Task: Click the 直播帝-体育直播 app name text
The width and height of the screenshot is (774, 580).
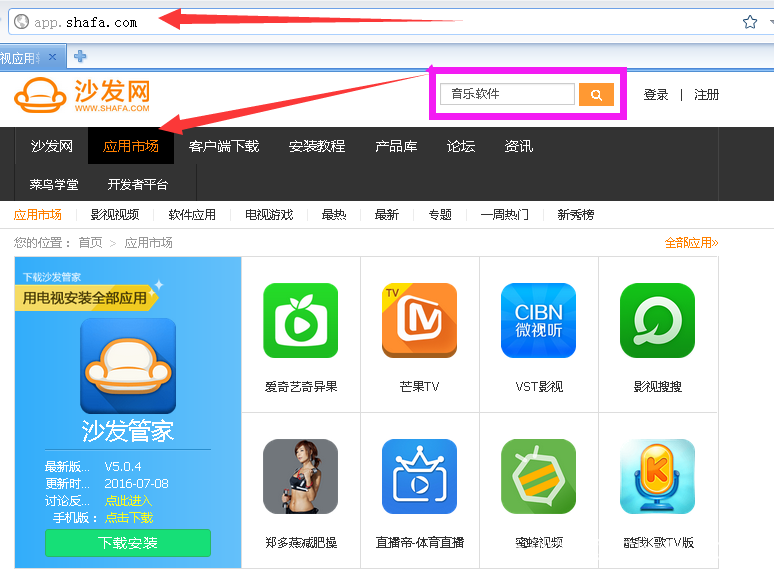Action: coord(420,542)
